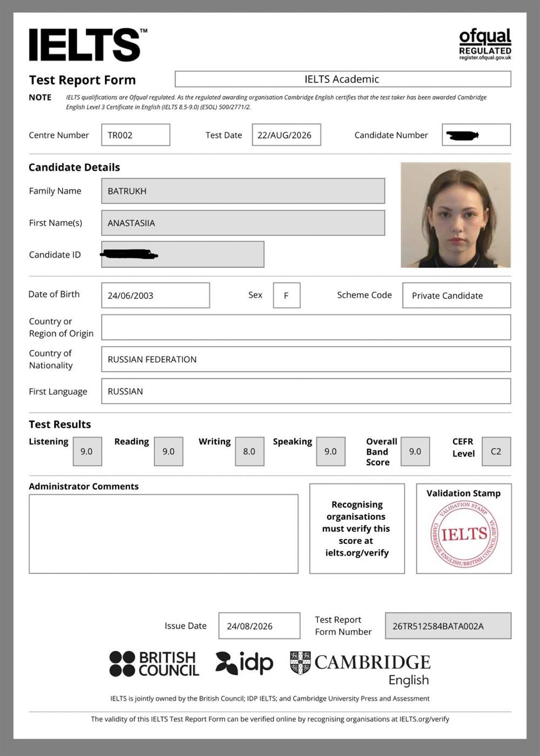Click the Overall Band Score box 9.0

click(415, 451)
